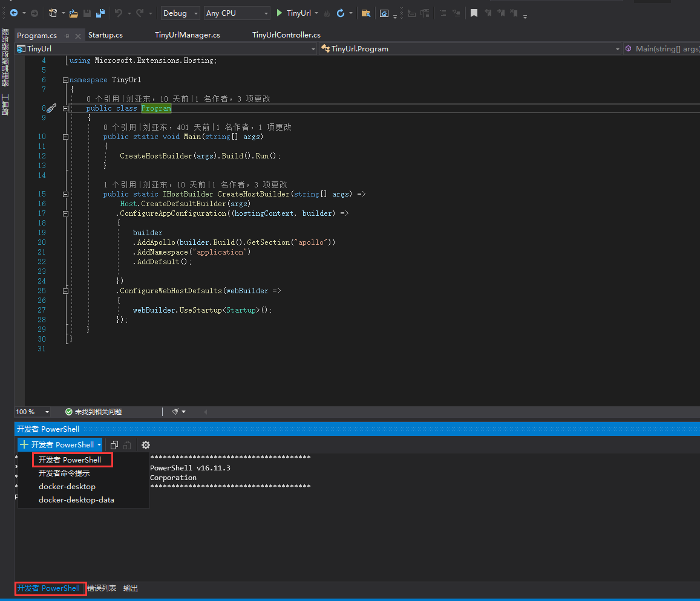Viewport: 700px width, 601px height.
Task: Open the code cleanup profile dropdown arrow
Action: point(183,411)
